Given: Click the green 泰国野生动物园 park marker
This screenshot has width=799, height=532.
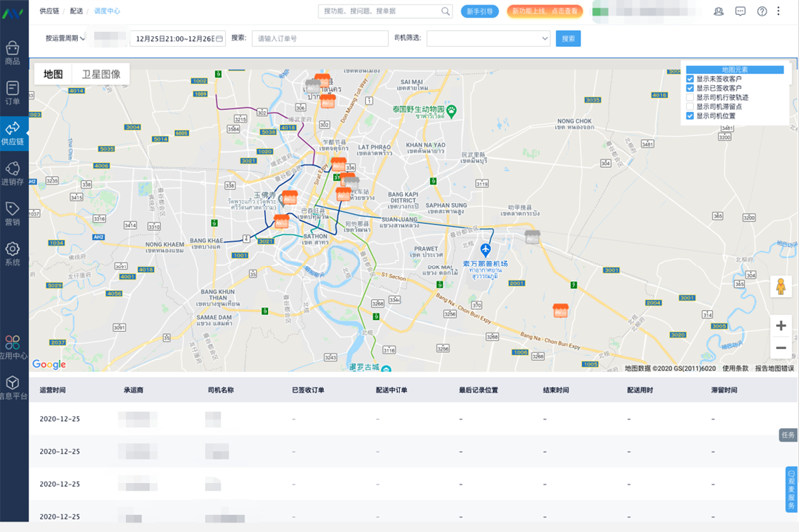Looking at the screenshot, I should pyautogui.click(x=451, y=110).
